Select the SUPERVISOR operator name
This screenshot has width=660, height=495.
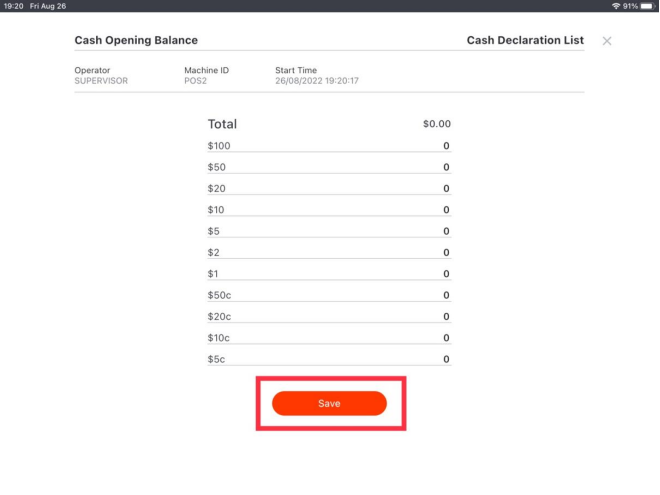click(101, 81)
